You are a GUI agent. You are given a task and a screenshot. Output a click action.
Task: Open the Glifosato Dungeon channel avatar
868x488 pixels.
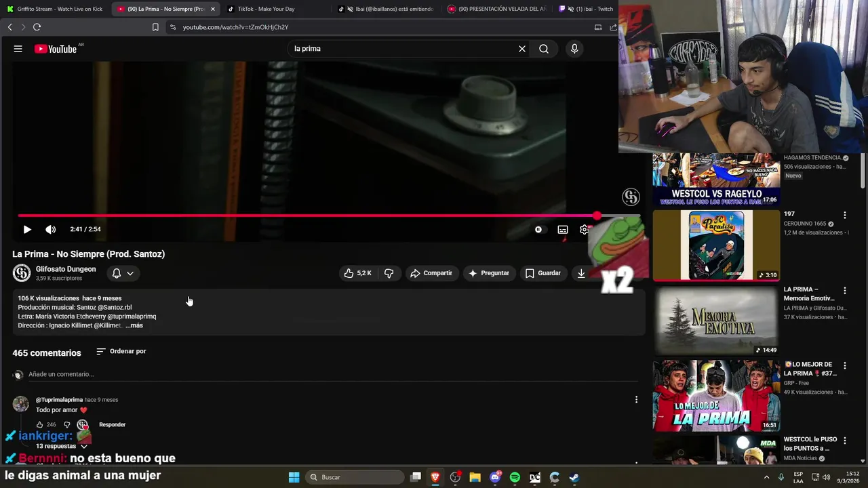pos(22,273)
